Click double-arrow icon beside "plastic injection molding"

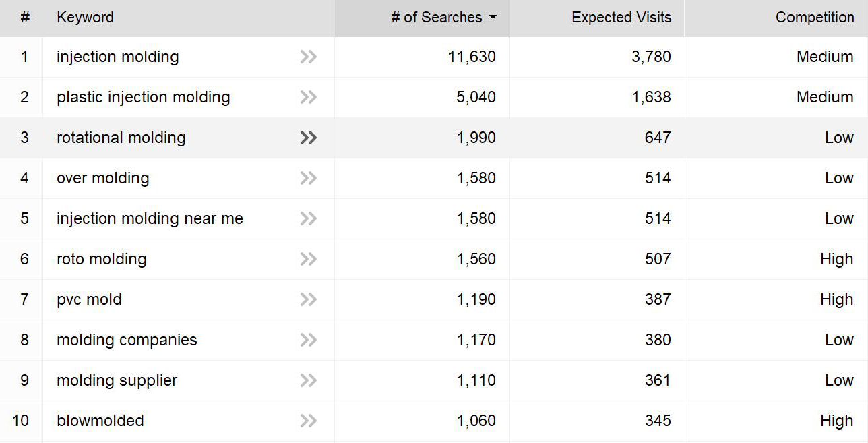click(309, 98)
